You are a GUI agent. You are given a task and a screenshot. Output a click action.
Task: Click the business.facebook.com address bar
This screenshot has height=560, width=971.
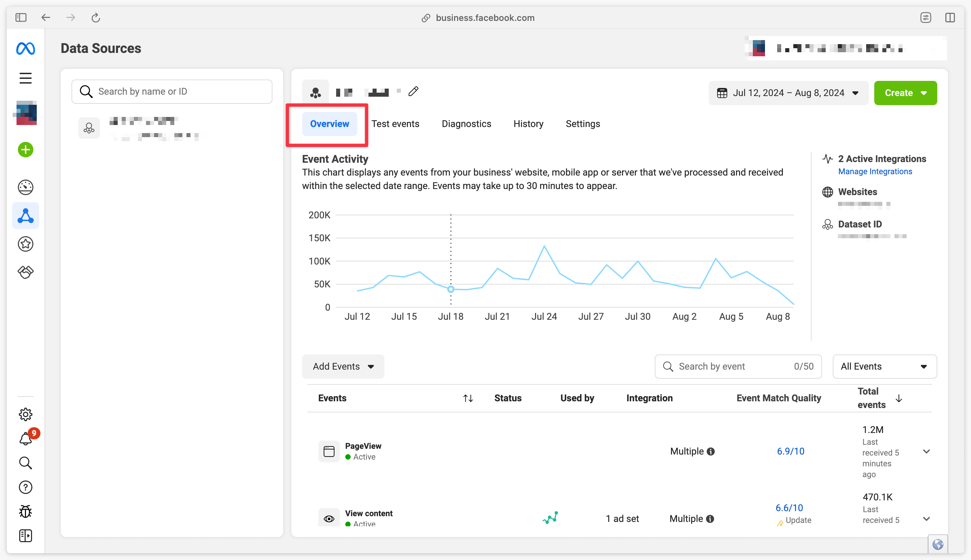click(478, 18)
